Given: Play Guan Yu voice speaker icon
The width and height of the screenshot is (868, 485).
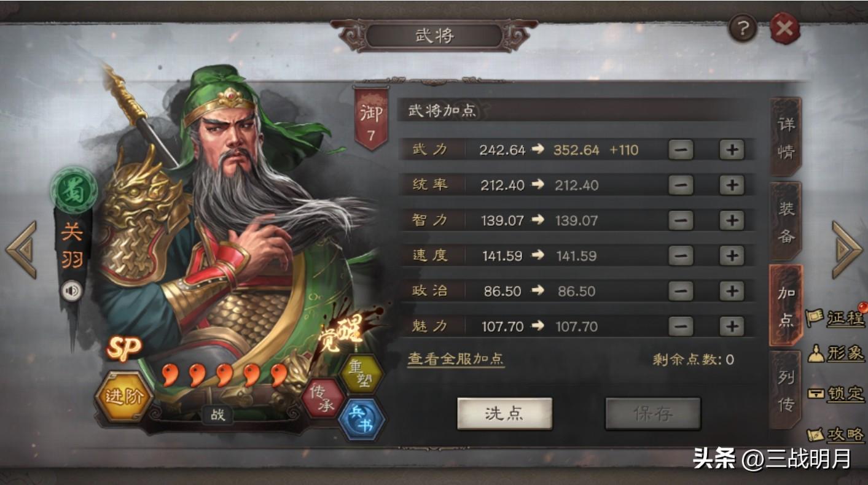Looking at the screenshot, I should tap(72, 291).
